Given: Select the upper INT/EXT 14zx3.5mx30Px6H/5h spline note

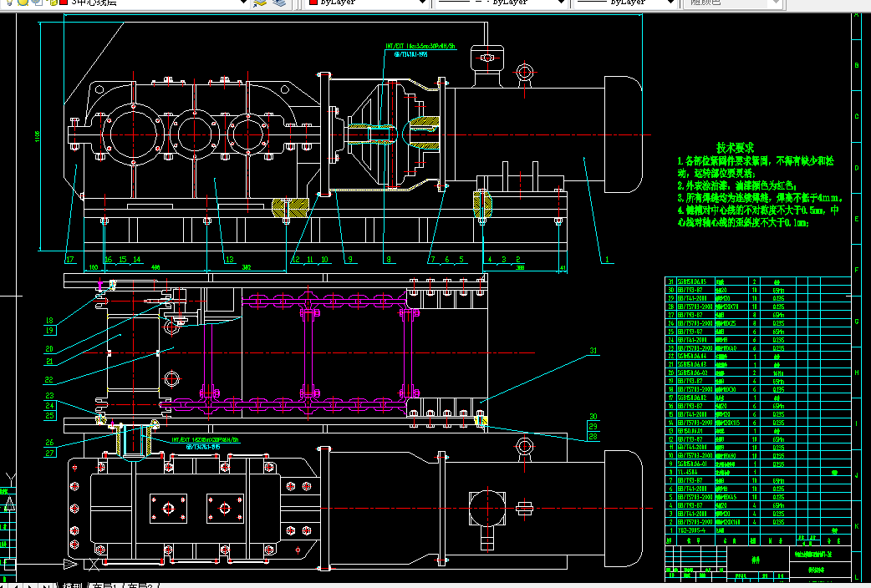Looking at the screenshot, I should [420, 47].
